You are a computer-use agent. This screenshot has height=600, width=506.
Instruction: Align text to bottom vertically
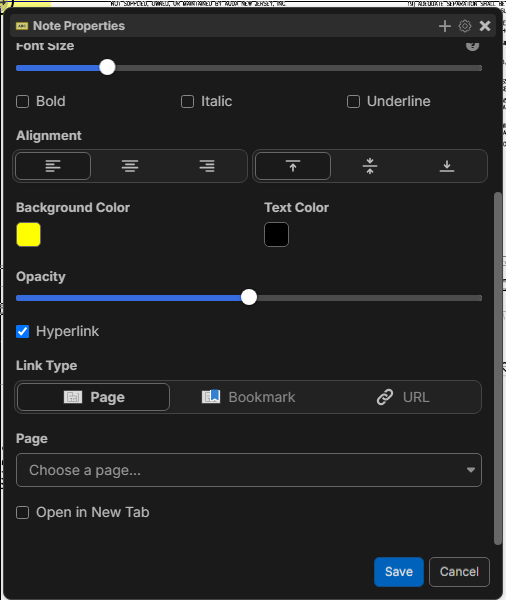click(x=447, y=166)
